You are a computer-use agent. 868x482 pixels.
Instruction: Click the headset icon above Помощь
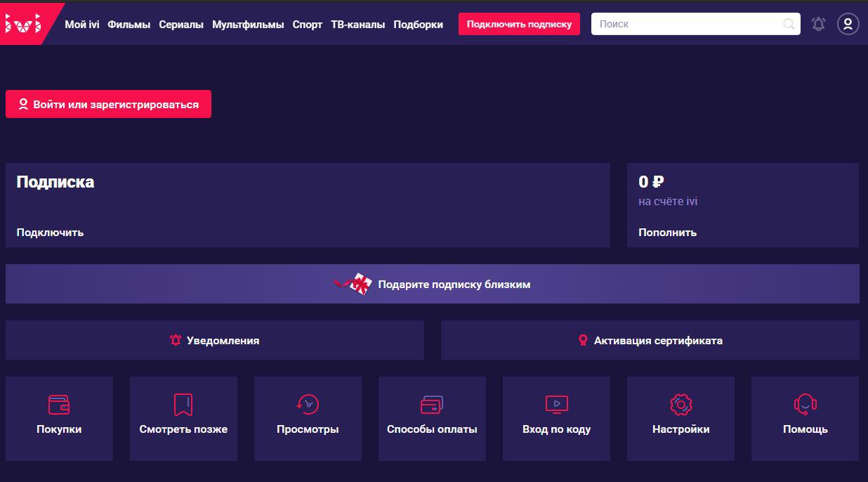[805, 405]
